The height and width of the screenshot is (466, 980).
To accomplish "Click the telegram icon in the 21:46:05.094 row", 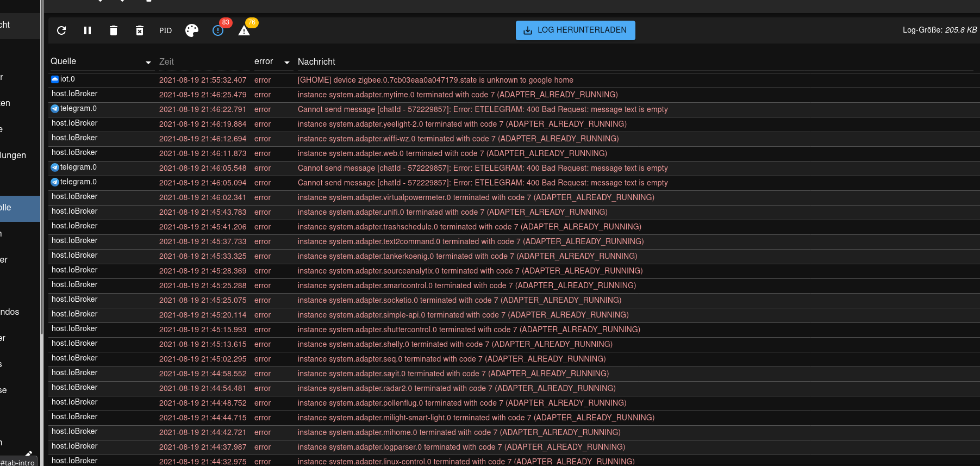I will coord(55,182).
